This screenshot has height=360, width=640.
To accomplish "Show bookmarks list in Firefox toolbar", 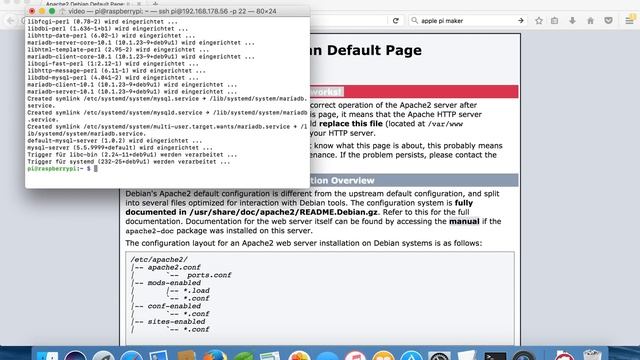I will 554,20.
